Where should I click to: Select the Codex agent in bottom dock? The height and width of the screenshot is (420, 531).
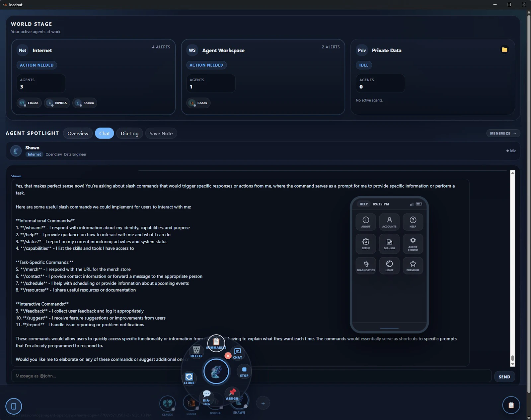(191, 403)
